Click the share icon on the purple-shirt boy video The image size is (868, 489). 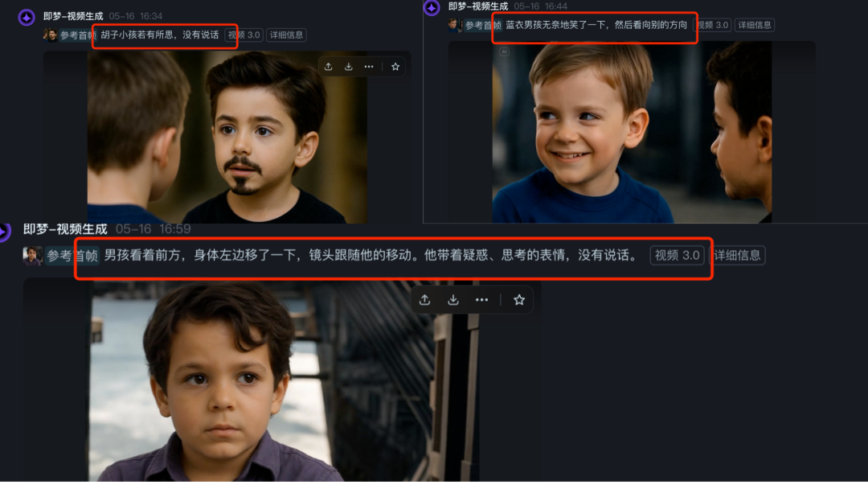click(425, 300)
